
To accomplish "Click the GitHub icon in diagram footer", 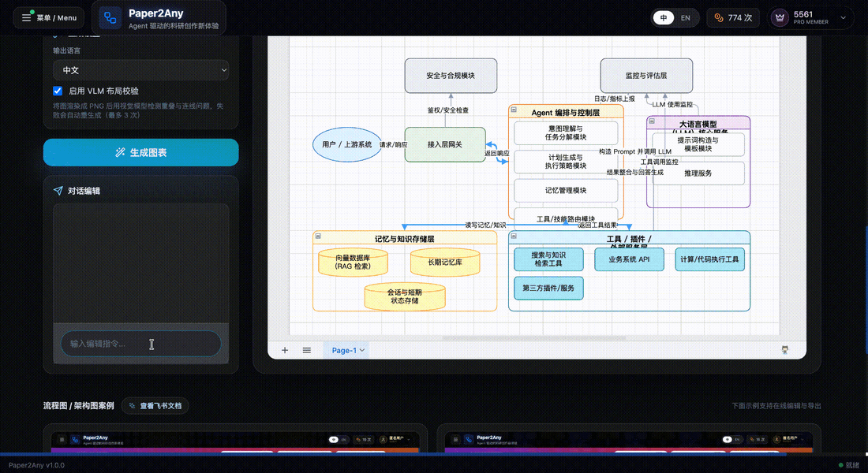I will 785,349.
